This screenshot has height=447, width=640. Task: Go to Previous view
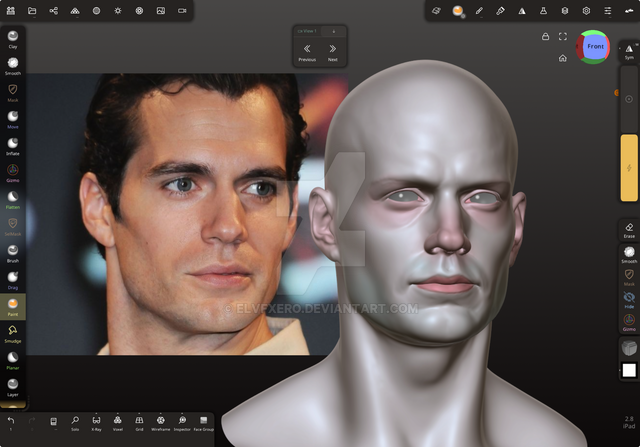(x=307, y=53)
